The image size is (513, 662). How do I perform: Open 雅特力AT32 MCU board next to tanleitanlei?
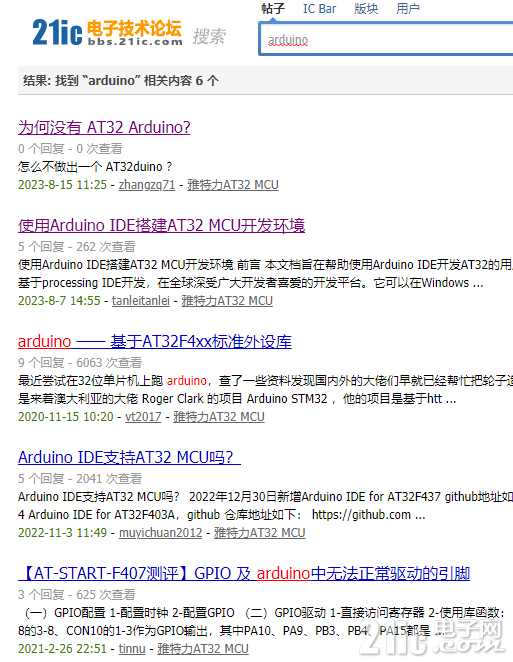(x=227, y=301)
